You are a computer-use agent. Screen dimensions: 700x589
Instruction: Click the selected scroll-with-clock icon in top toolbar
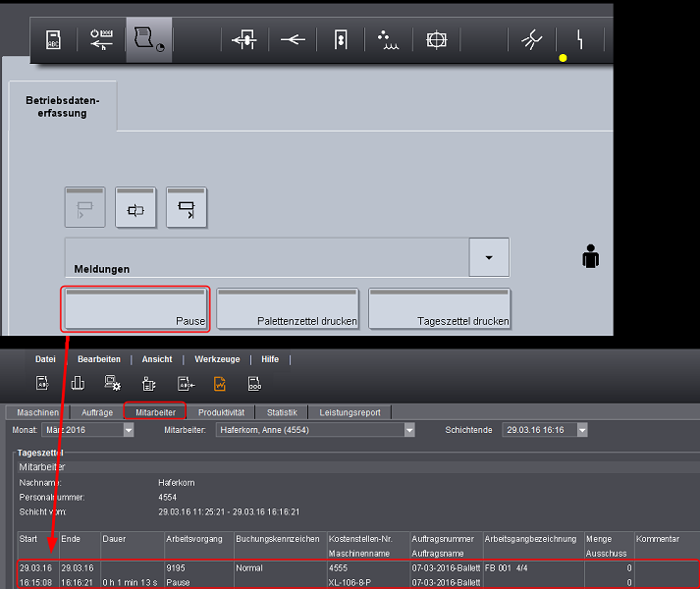pos(147,40)
